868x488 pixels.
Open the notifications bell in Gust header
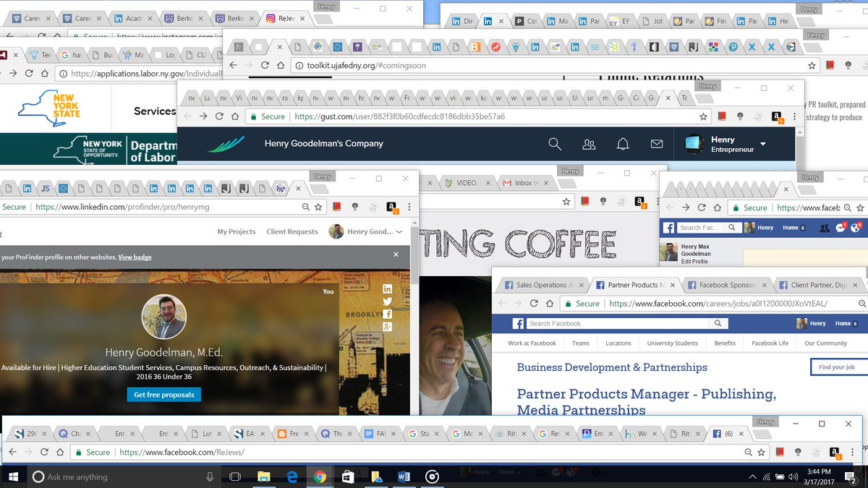tap(623, 145)
